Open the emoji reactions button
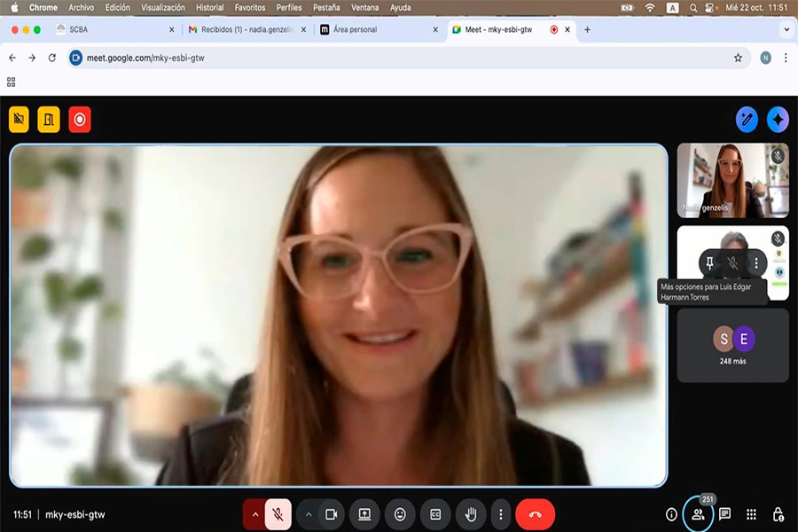The width and height of the screenshot is (798, 532). coord(400,514)
